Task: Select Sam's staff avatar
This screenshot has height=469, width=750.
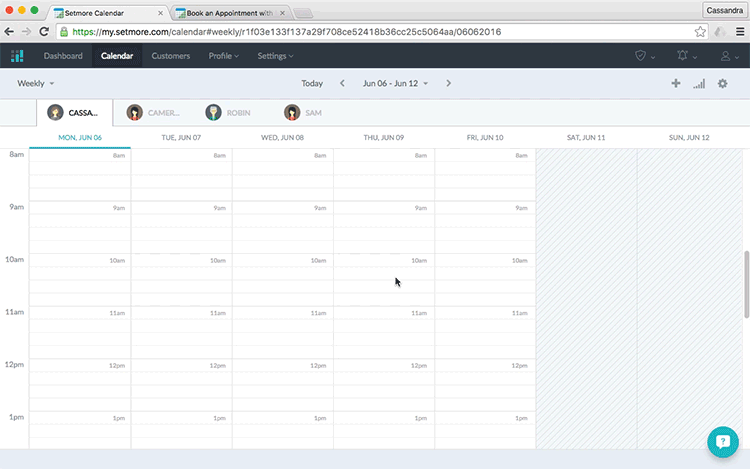Action: point(292,112)
